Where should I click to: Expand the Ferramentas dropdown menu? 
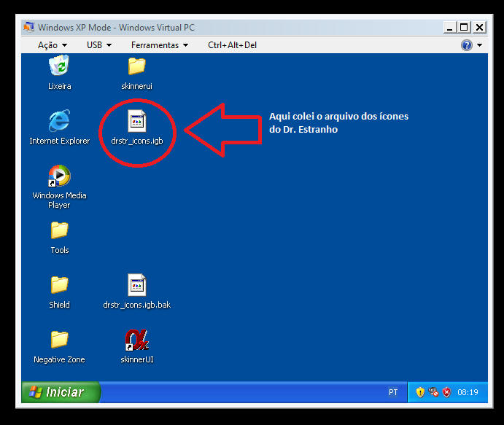point(160,45)
